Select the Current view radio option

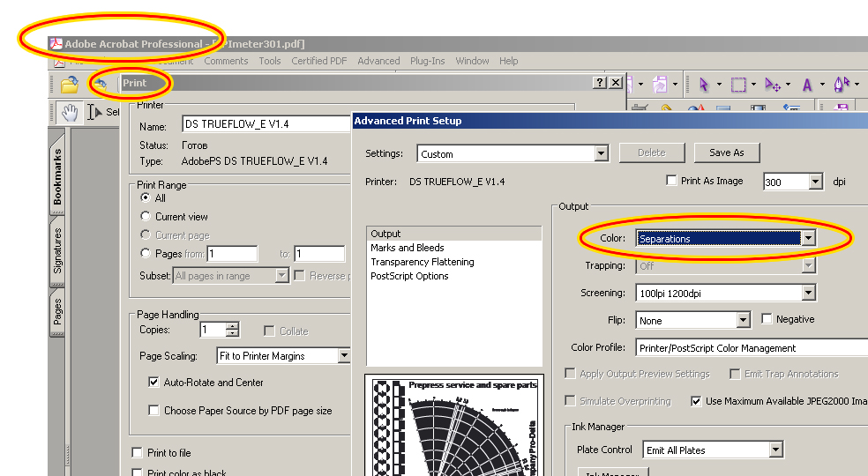(x=146, y=216)
